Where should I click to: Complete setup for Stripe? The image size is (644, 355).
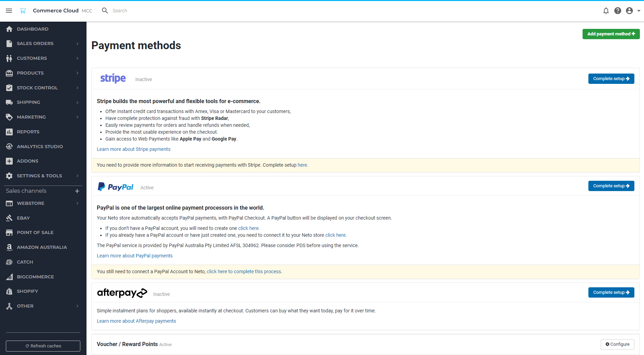click(x=611, y=79)
